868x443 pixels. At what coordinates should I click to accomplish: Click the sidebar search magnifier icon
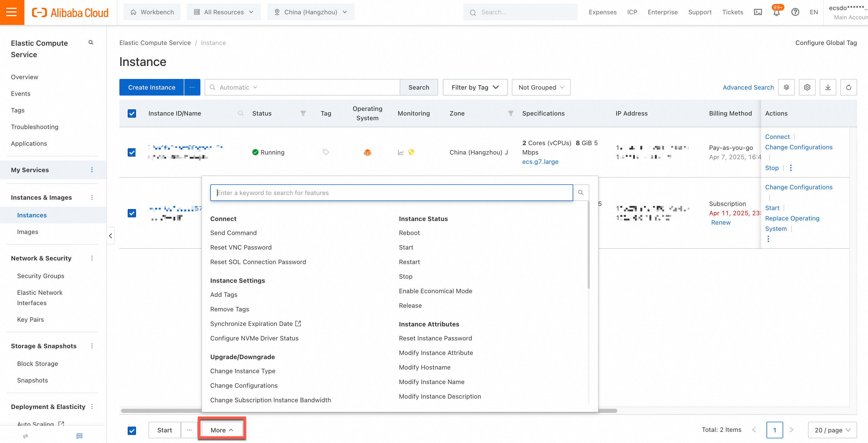click(91, 43)
